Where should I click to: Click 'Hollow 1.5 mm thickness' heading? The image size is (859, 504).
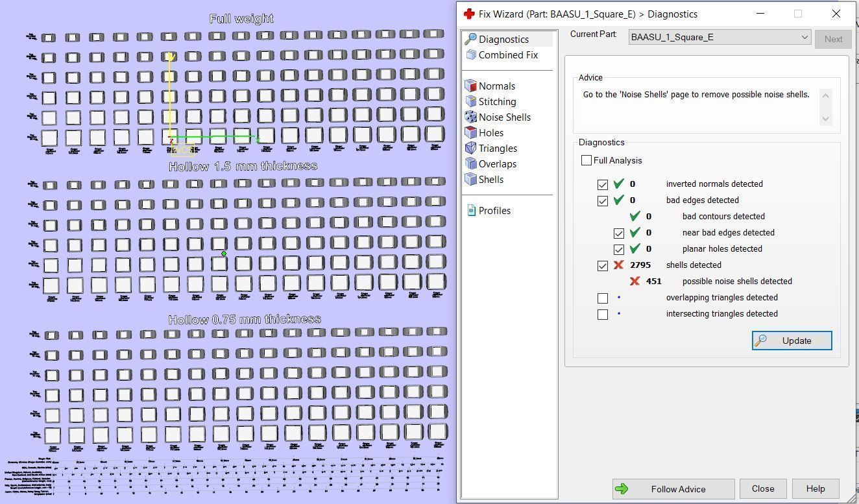243,166
